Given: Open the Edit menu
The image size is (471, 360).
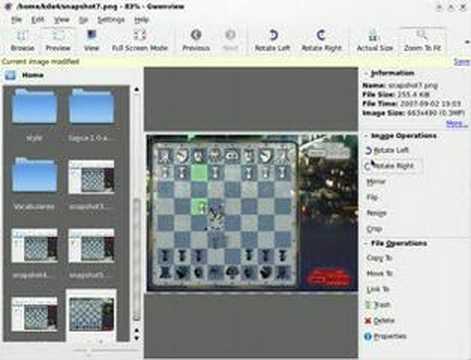Looking at the screenshot, I should tap(37, 20).
